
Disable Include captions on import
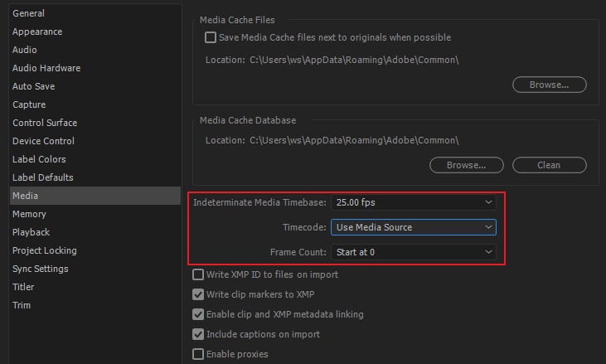198,334
